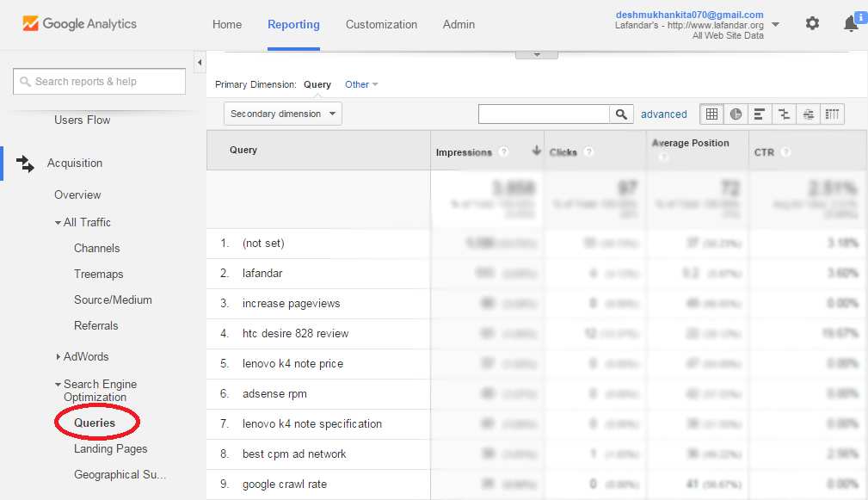This screenshot has height=500, width=868.
Task: Switch to Term cloud view icon
Action: point(809,114)
